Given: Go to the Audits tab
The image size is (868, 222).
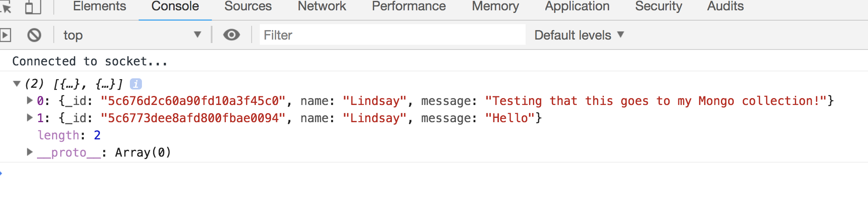Looking at the screenshot, I should click(x=725, y=6).
